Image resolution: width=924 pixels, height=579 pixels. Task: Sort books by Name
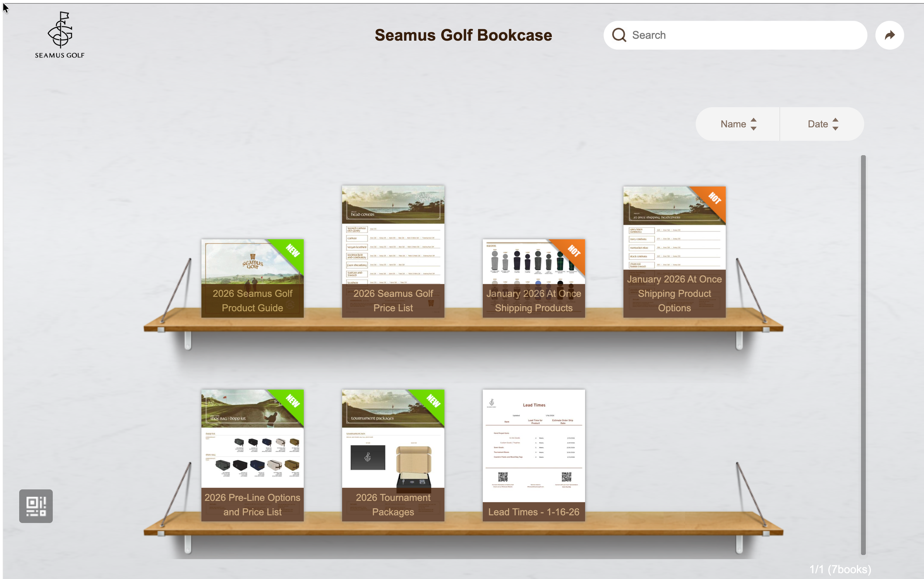733,124
